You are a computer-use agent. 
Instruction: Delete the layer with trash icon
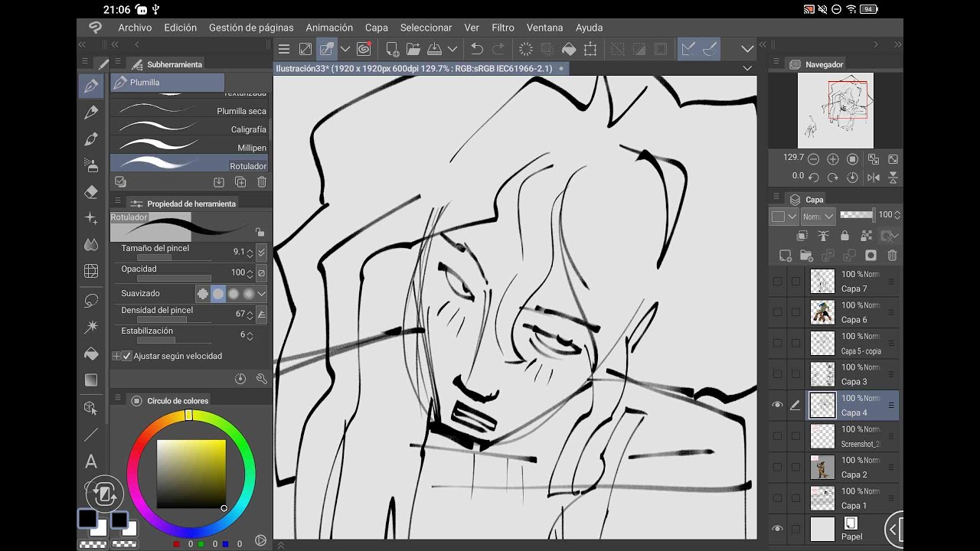[x=892, y=256]
